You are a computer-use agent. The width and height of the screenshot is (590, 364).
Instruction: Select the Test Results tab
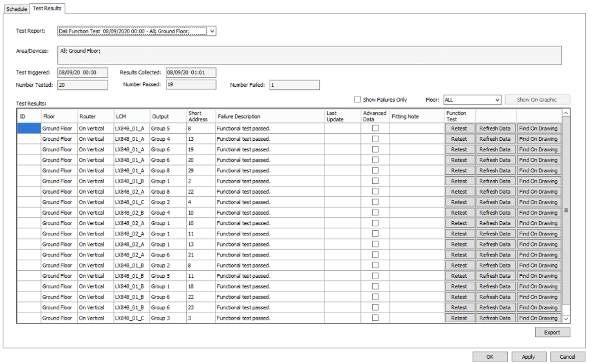[49, 8]
